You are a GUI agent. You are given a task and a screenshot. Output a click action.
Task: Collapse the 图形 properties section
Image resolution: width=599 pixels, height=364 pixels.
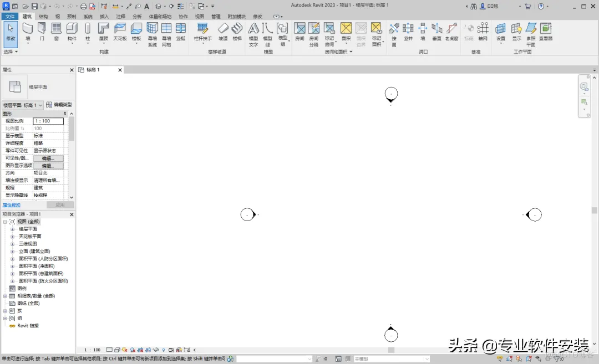[x=65, y=114]
